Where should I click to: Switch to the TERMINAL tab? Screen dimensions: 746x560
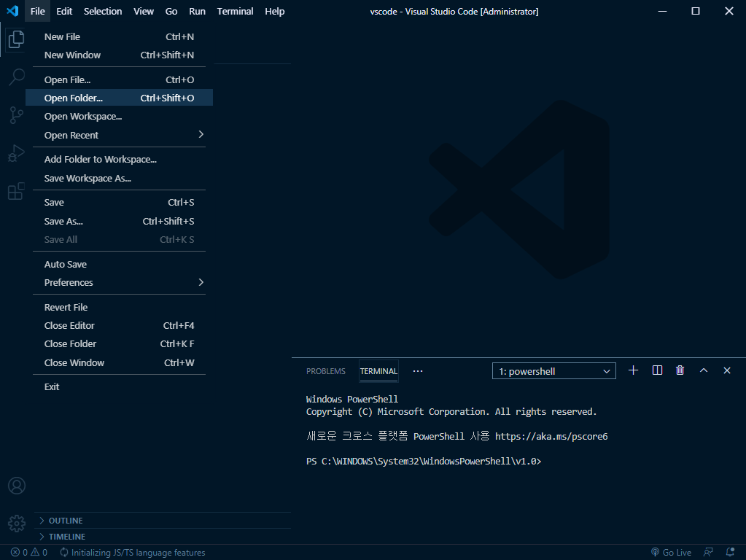pos(378,371)
